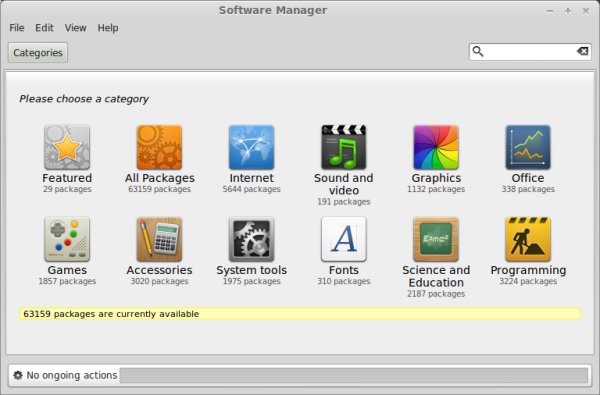This screenshot has width=600, height=395.
Task: Click the Graphics label text
Action: click(x=436, y=178)
